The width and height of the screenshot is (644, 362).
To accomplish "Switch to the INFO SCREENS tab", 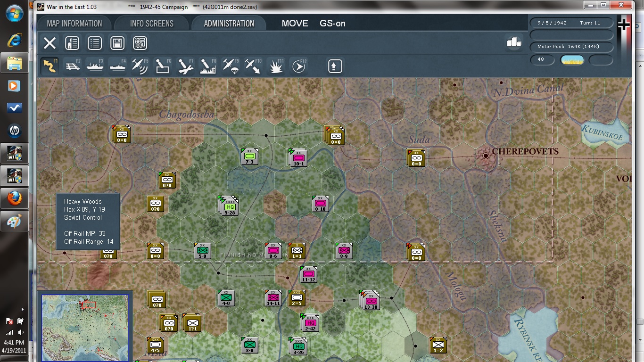I will coord(152,24).
